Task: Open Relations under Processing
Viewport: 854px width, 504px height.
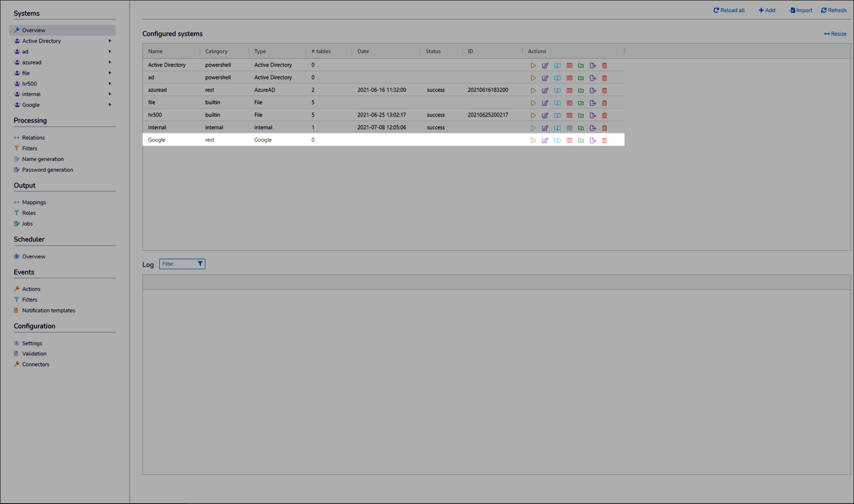Action: pyautogui.click(x=33, y=138)
